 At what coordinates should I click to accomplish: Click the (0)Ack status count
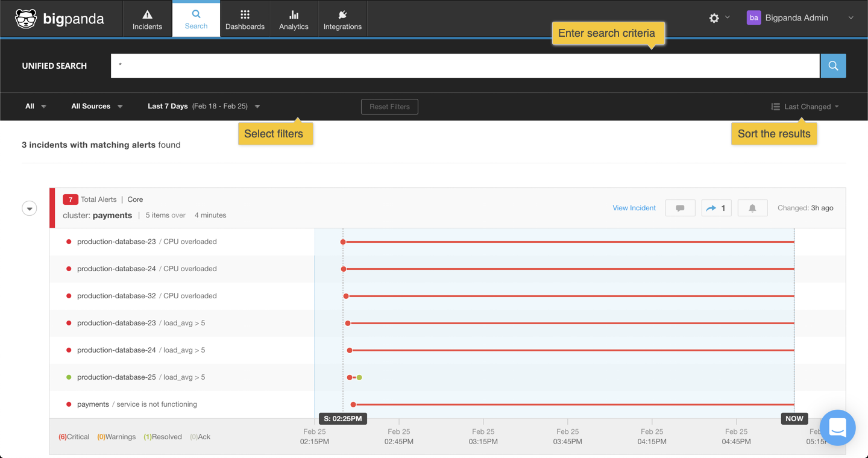tap(200, 437)
